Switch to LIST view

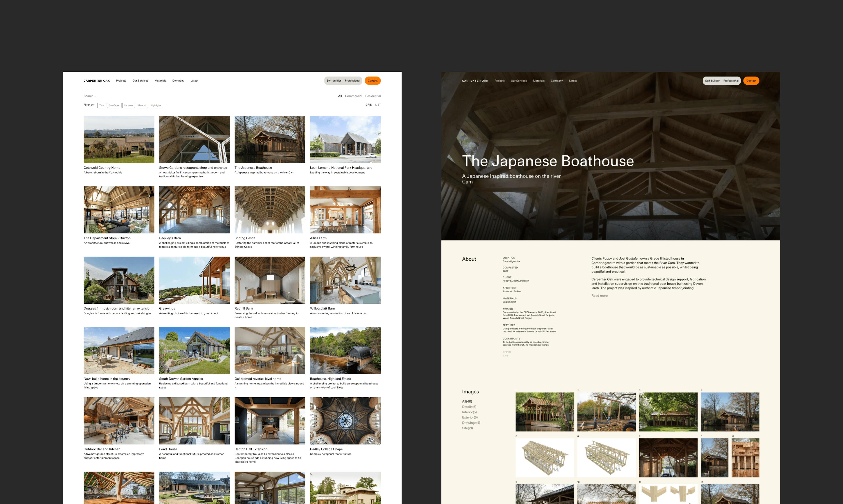click(x=378, y=105)
